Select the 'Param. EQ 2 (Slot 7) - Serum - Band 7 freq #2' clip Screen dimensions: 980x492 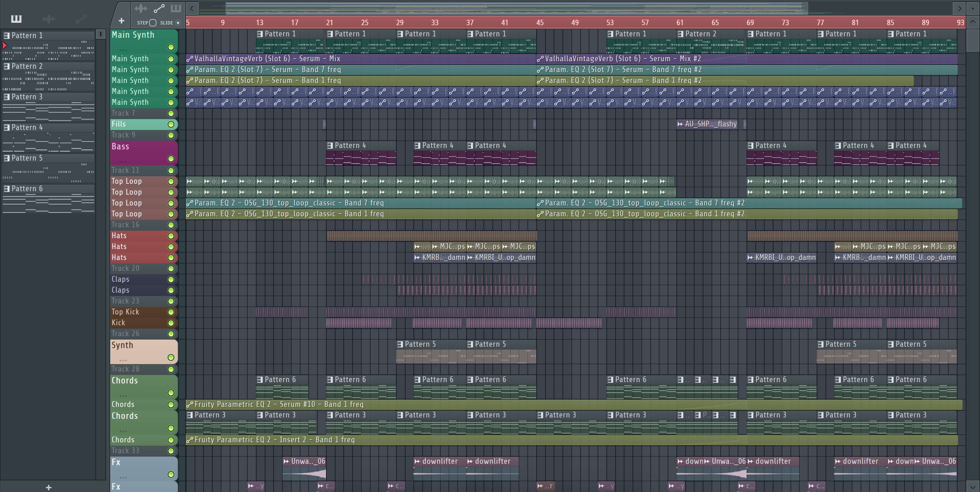pos(747,70)
